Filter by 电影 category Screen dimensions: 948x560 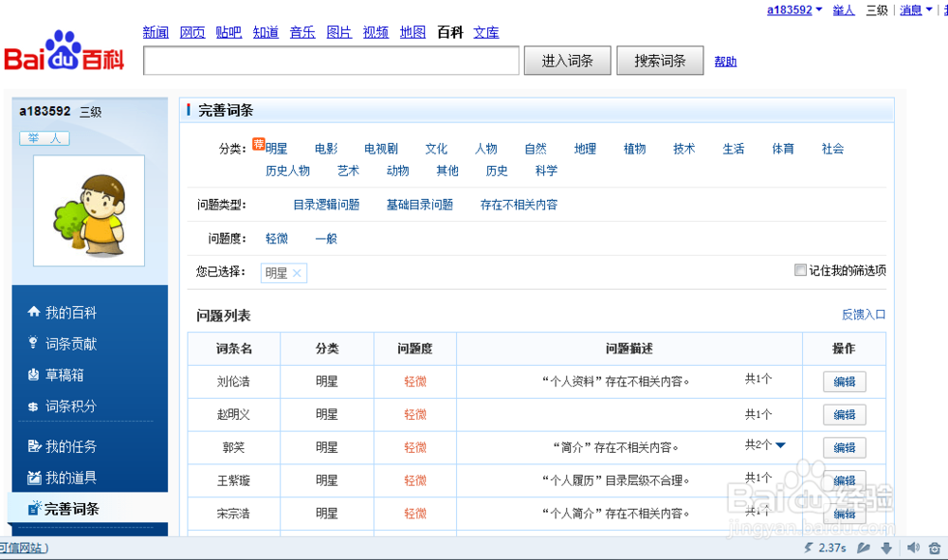326,149
